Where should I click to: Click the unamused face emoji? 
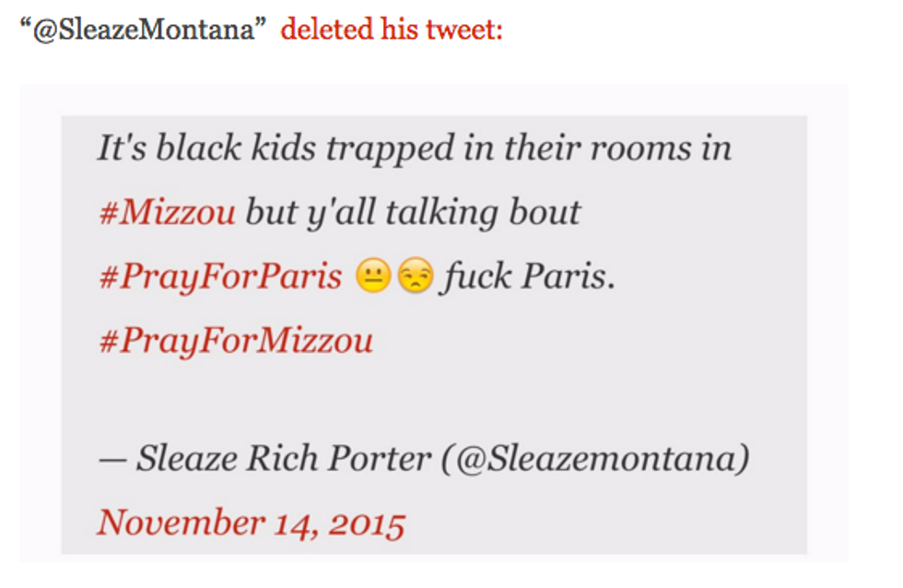click(x=413, y=277)
